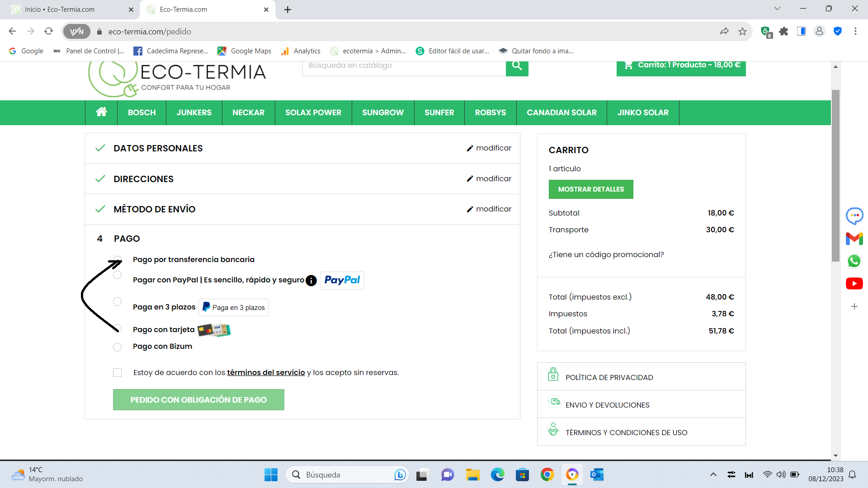Click modificar link for Direcciones

click(489, 179)
